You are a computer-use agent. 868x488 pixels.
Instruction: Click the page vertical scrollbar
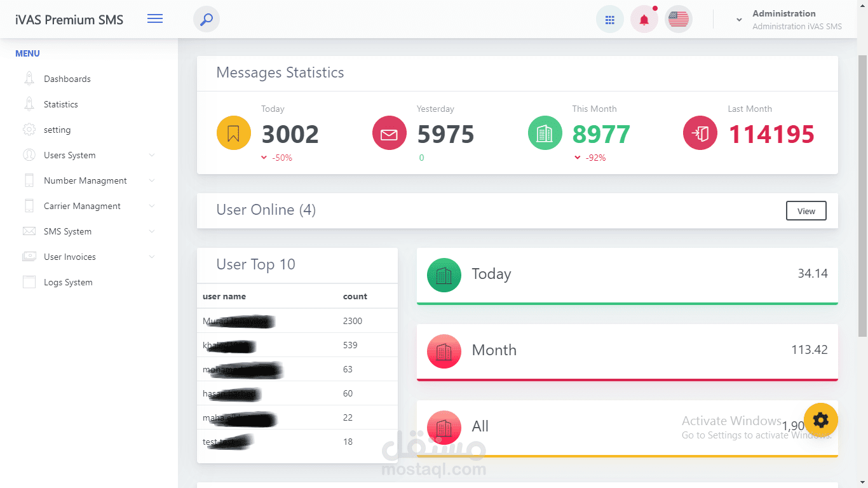pyautogui.click(x=862, y=195)
